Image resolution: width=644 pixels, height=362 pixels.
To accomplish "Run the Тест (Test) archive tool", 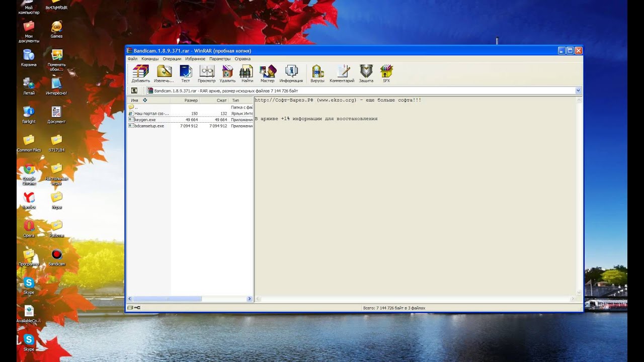I will (186, 73).
